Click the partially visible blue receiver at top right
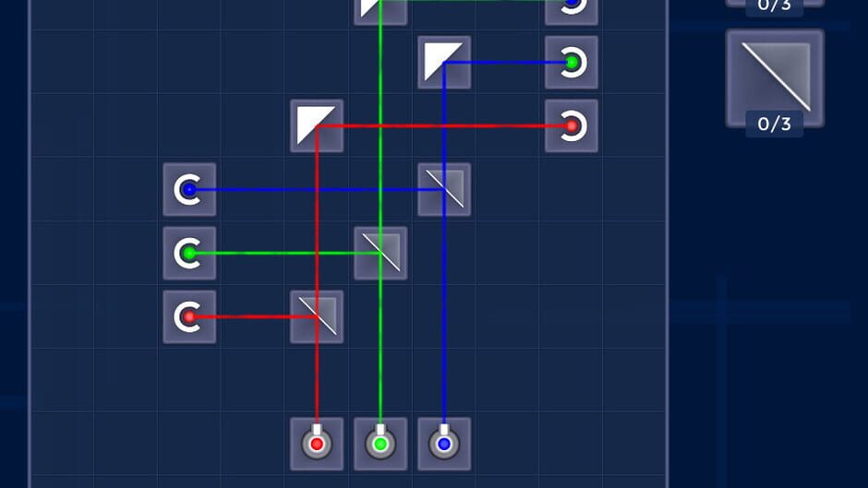The image size is (868, 488). [x=572, y=12]
